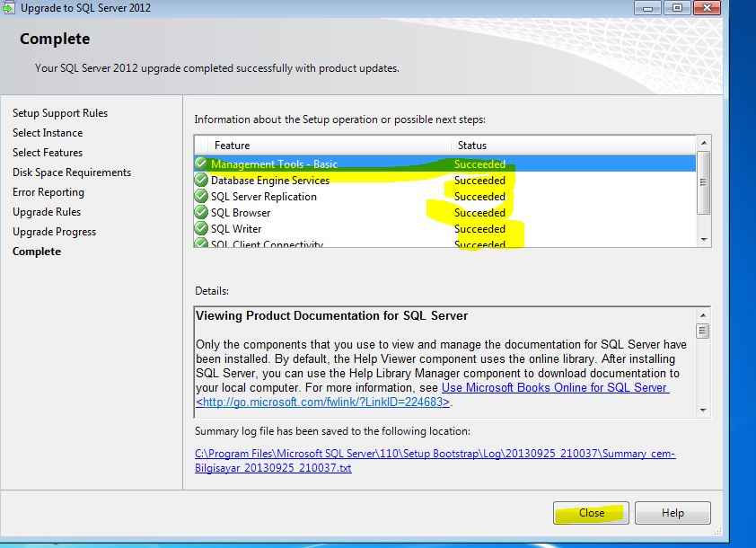Open the Help button
Viewport: 756px width, 548px height.
click(x=672, y=513)
